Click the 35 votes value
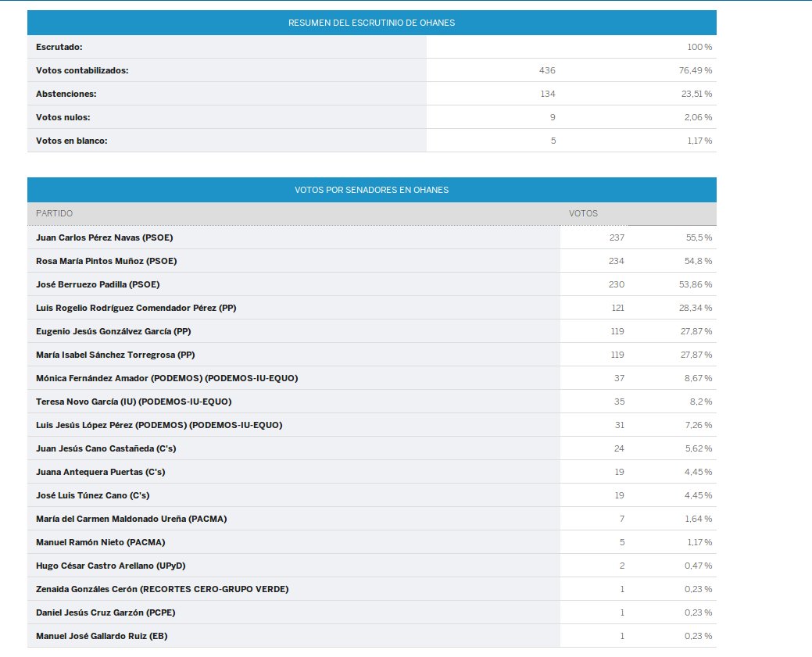 point(620,402)
